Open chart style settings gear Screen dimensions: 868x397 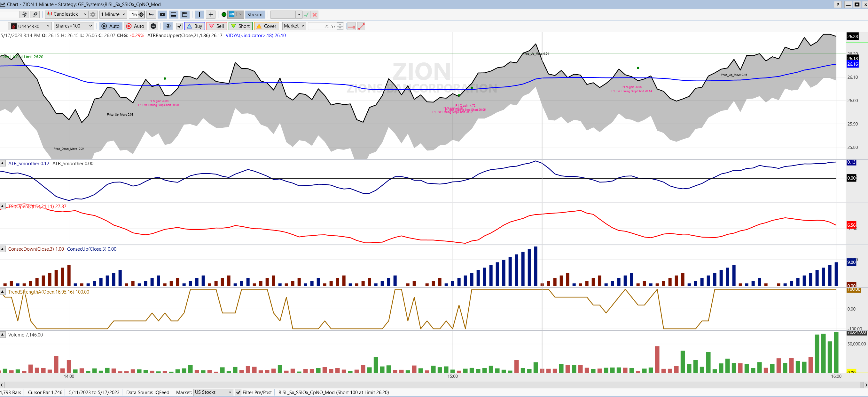(93, 14)
